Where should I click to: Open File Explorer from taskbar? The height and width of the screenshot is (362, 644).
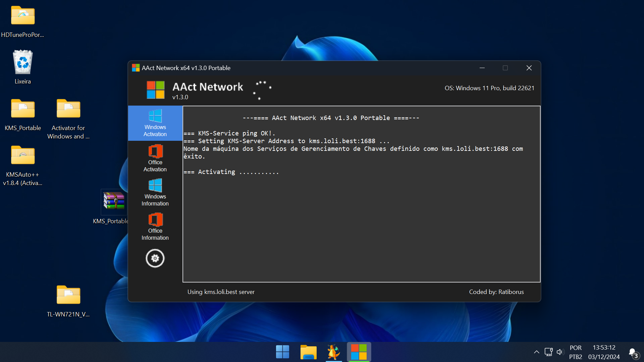[x=308, y=352]
